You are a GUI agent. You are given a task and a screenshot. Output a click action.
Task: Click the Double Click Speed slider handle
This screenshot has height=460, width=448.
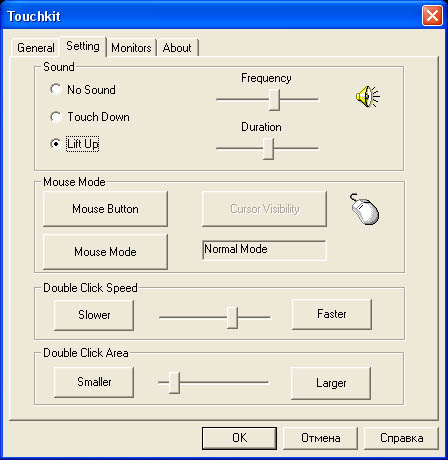click(232, 317)
